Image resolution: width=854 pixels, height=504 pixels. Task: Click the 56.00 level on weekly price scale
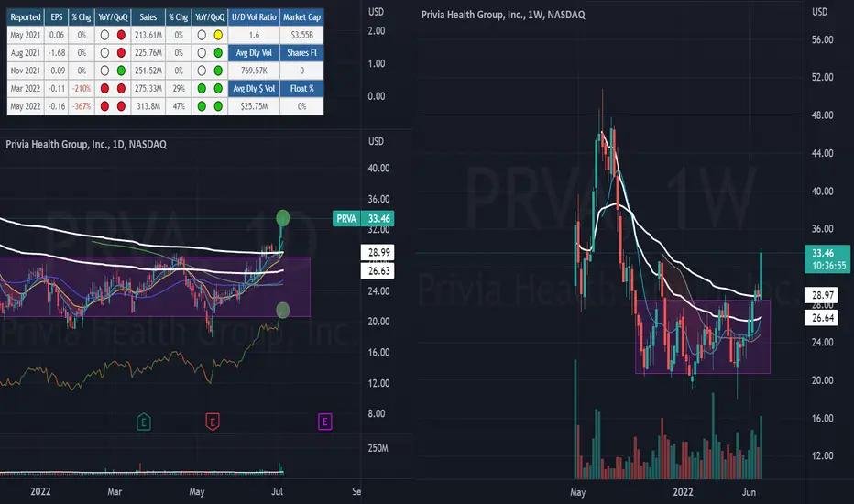pos(823,39)
